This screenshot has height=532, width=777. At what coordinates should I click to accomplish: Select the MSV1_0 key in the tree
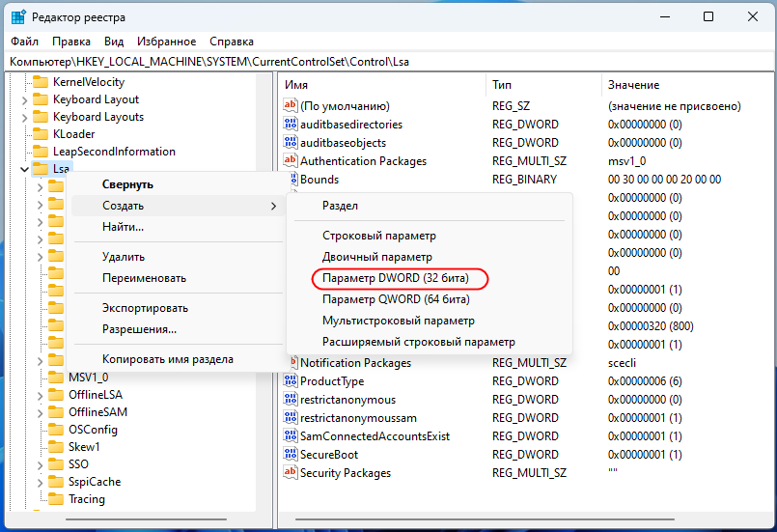(88, 378)
